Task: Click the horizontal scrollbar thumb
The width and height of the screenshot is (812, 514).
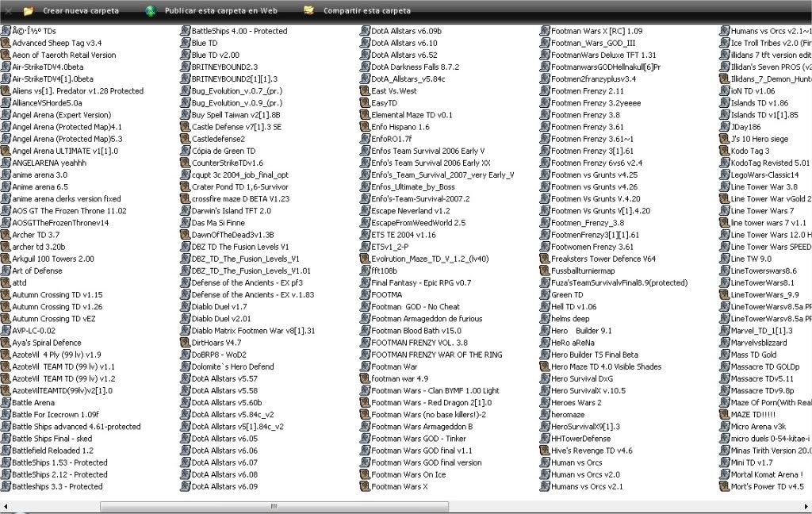Action: click(274, 506)
